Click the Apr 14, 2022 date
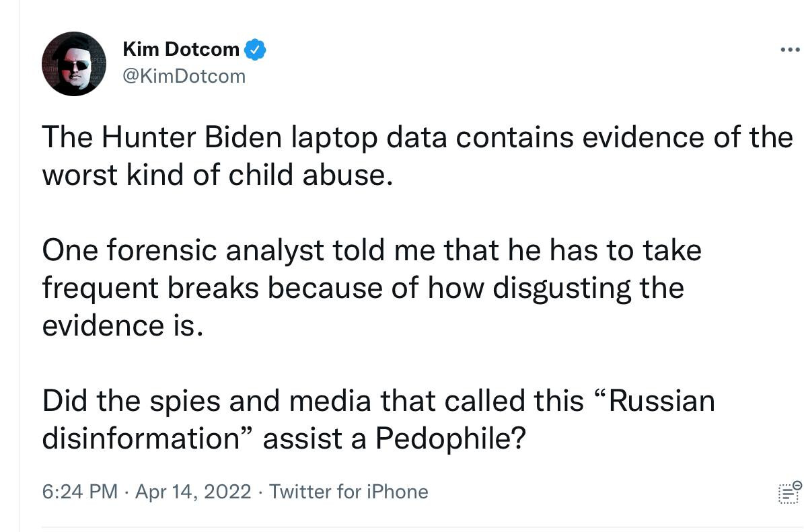Viewport: 804px width, 532px height. [193, 492]
